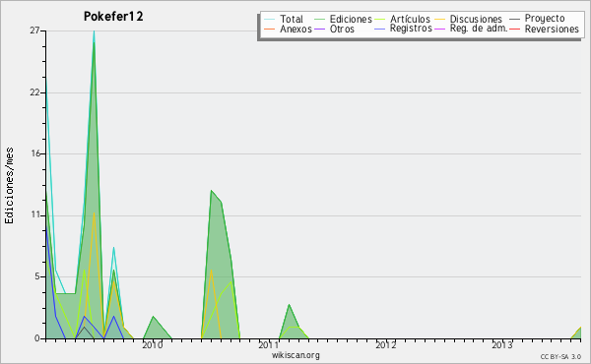Click the chart title Pokefer12
Viewport: 591px width, 364px height.
click(113, 17)
